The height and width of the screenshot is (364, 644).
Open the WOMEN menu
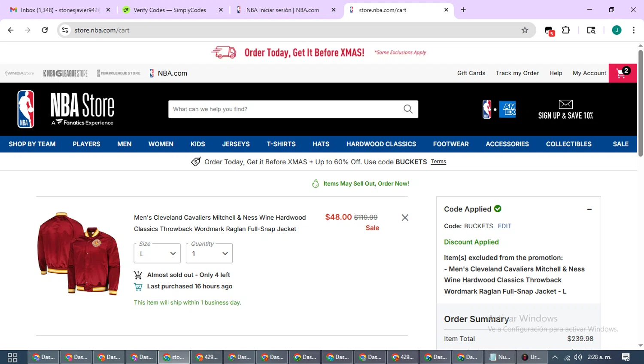point(161,144)
